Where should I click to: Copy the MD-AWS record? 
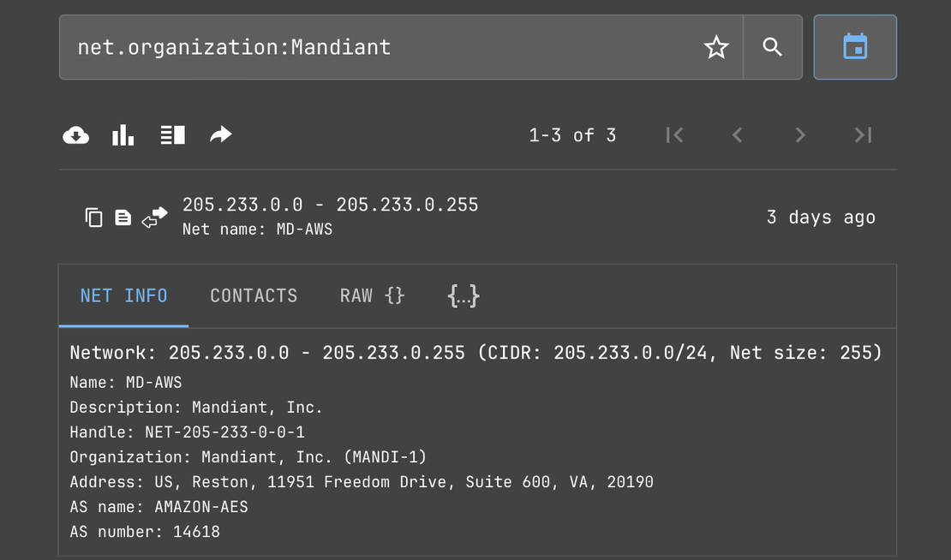(93, 217)
